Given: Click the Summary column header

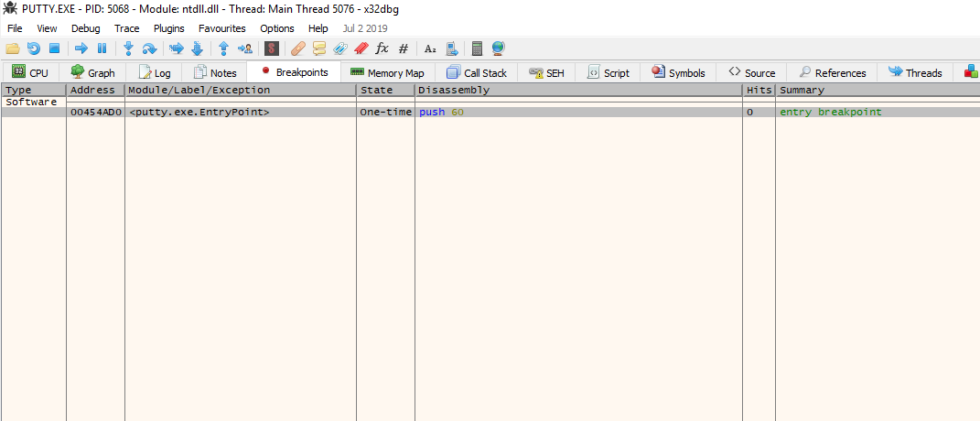Looking at the screenshot, I should pyautogui.click(x=878, y=90).
